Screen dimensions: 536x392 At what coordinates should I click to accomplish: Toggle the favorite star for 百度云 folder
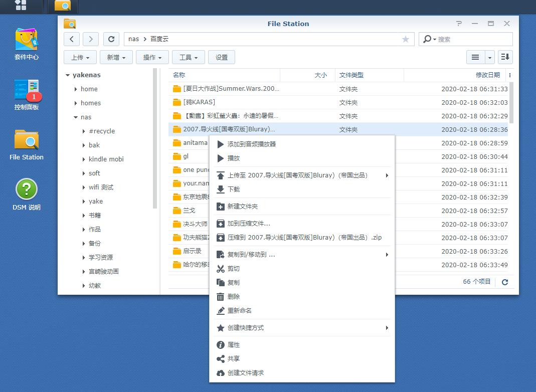[406, 39]
